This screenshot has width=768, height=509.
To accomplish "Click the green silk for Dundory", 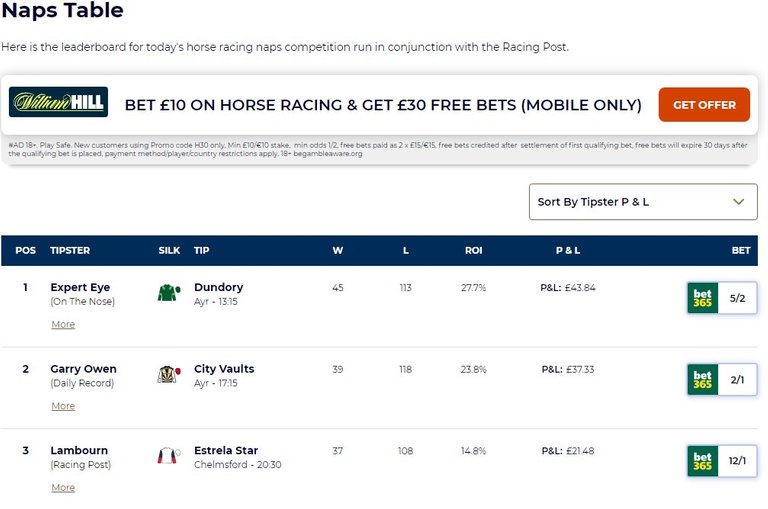I will tap(169, 292).
